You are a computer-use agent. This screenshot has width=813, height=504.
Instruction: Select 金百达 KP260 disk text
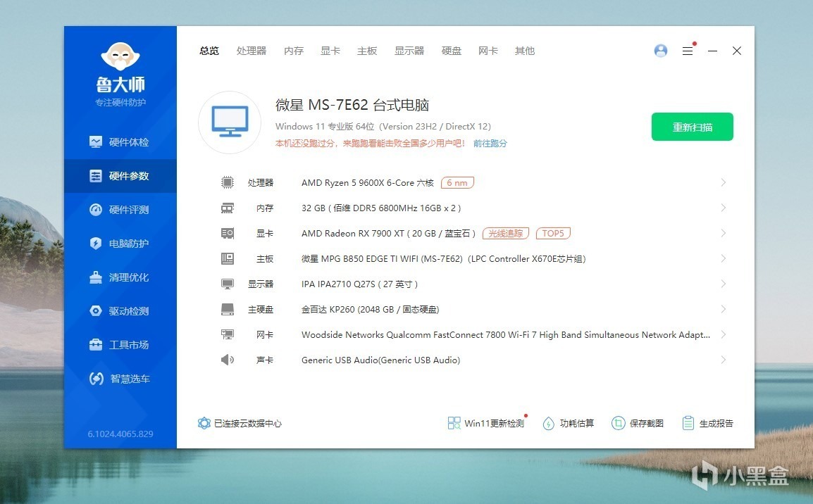coord(370,310)
